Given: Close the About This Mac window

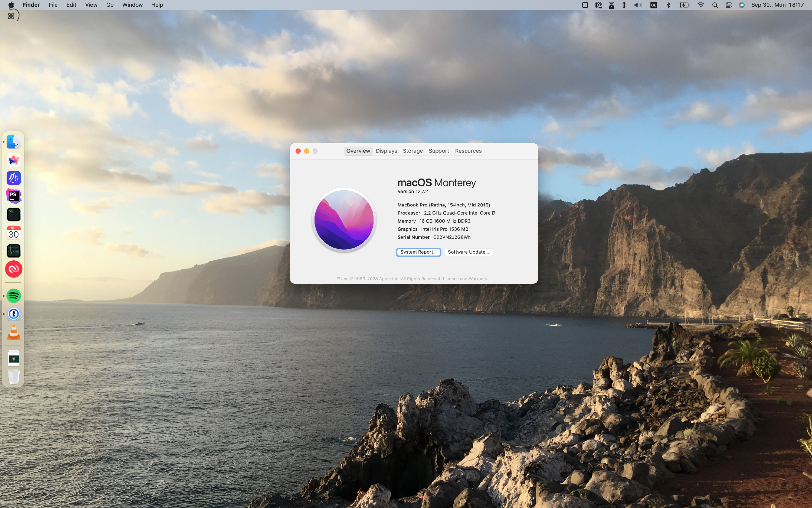Looking at the screenshot, I should 298,151.
